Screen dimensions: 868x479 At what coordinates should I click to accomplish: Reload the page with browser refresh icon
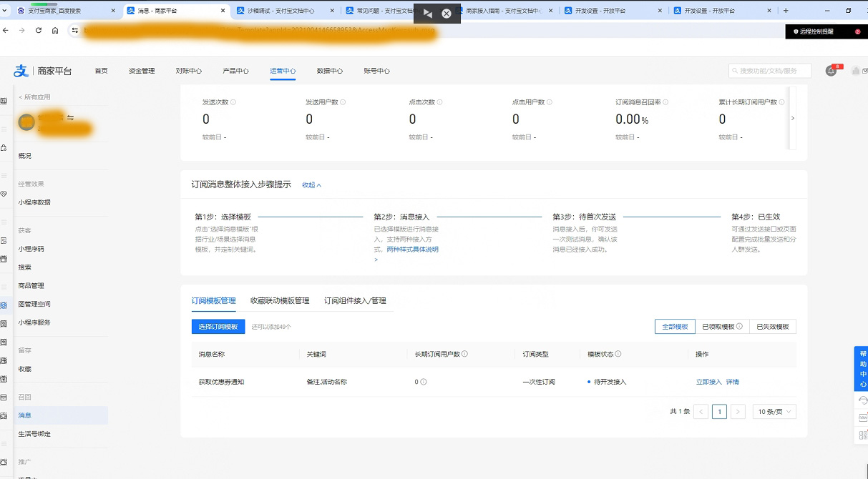point(38,31)
